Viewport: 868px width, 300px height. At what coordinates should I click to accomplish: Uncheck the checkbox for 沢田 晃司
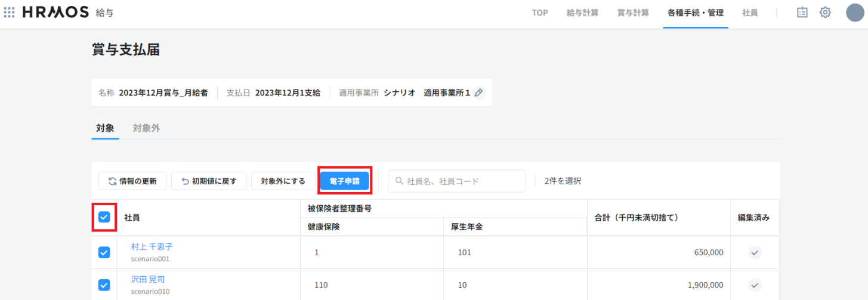pos(104,285)
